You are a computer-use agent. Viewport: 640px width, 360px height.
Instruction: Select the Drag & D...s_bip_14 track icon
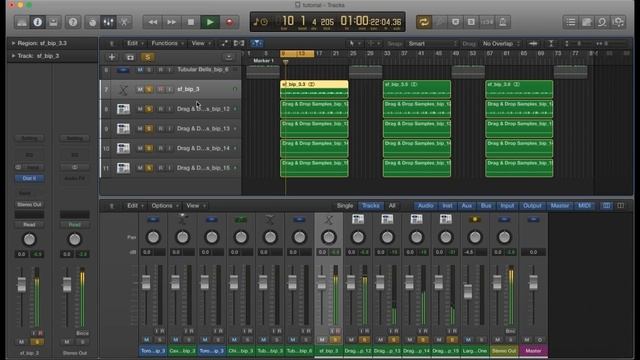[x=123, y=148]
